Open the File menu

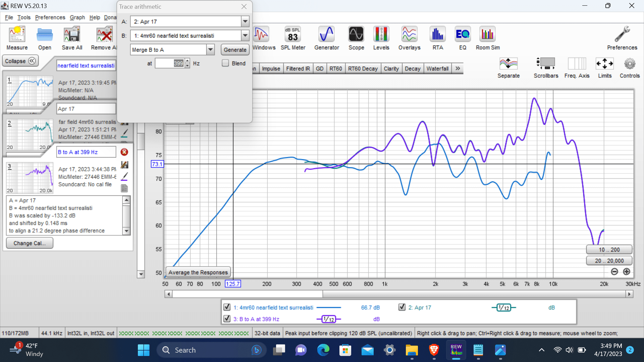pos(9,17)
